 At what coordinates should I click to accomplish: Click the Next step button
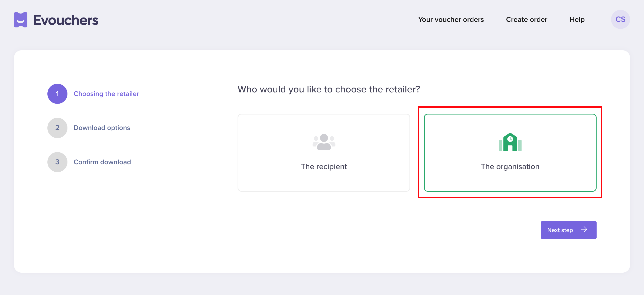[x=568, y=230]
